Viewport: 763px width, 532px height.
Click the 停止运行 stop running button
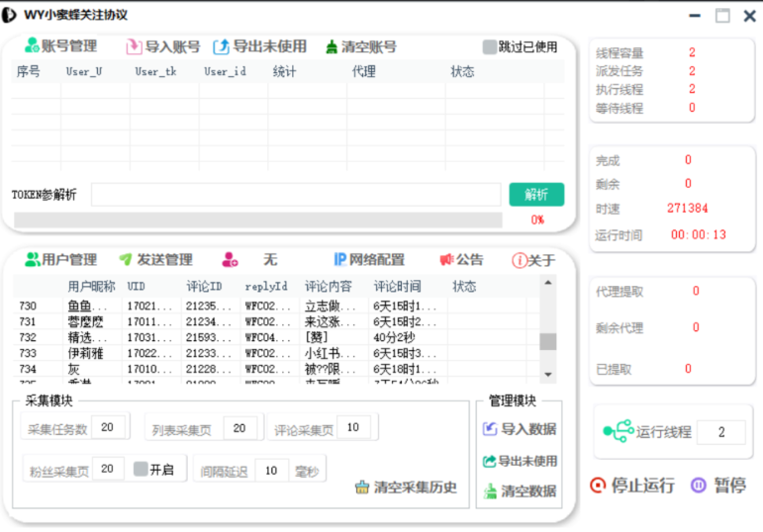[632, 486]
